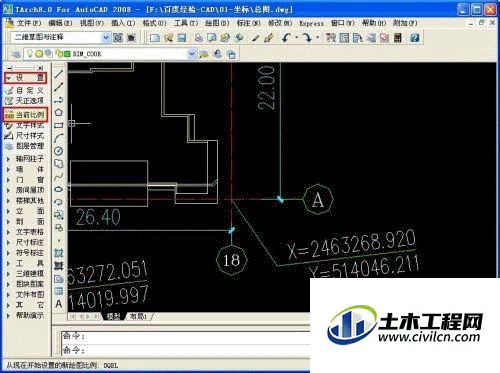Close the TArch side menu panel

click(41, 68)
